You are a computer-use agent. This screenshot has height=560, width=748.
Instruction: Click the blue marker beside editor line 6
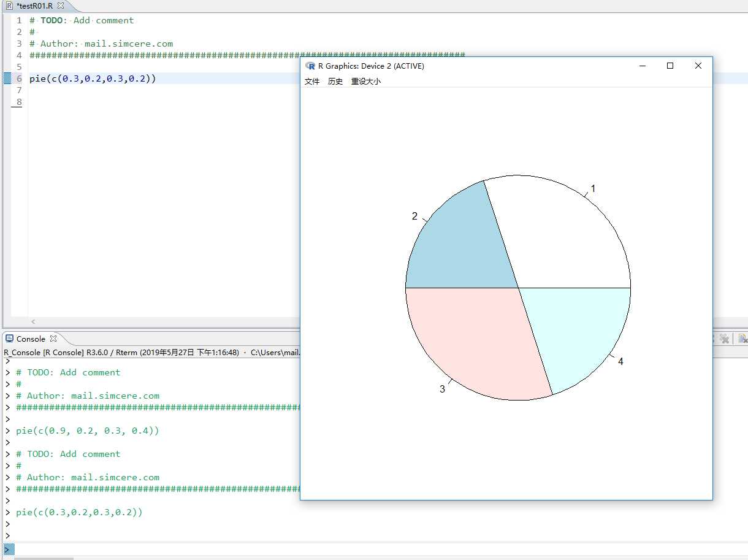click(7, 79)
